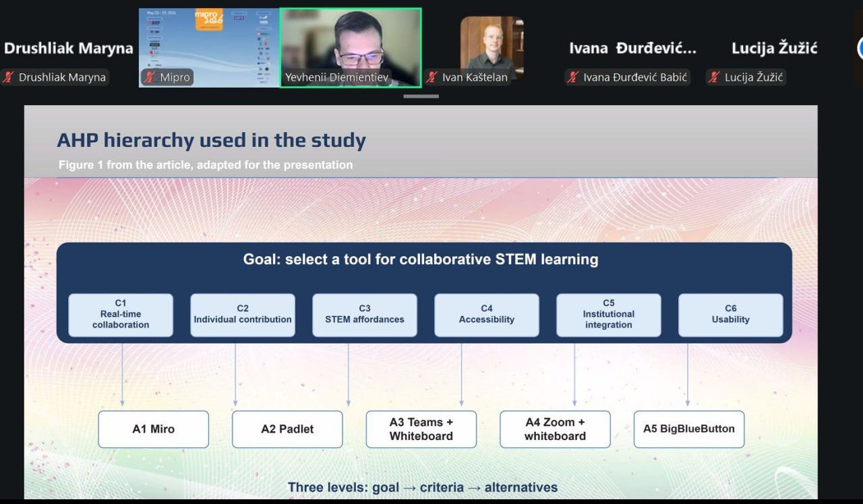Click Lucija Žužić's muted microphone icon

pyautogui.click(x=715, y=77)
